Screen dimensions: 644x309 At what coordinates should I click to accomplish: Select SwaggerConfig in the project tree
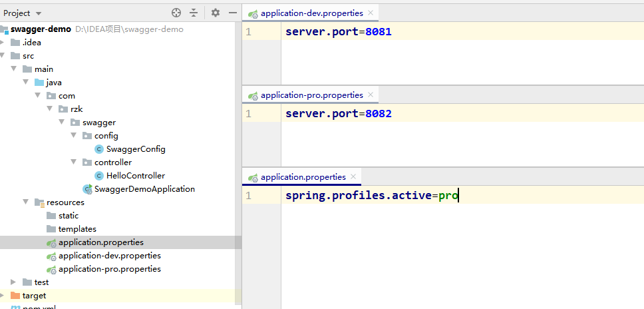136,149
